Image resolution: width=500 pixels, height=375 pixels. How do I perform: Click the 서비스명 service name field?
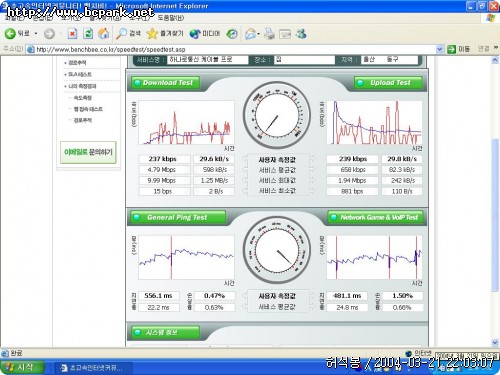pyautogui.click(x=208, y=60)
